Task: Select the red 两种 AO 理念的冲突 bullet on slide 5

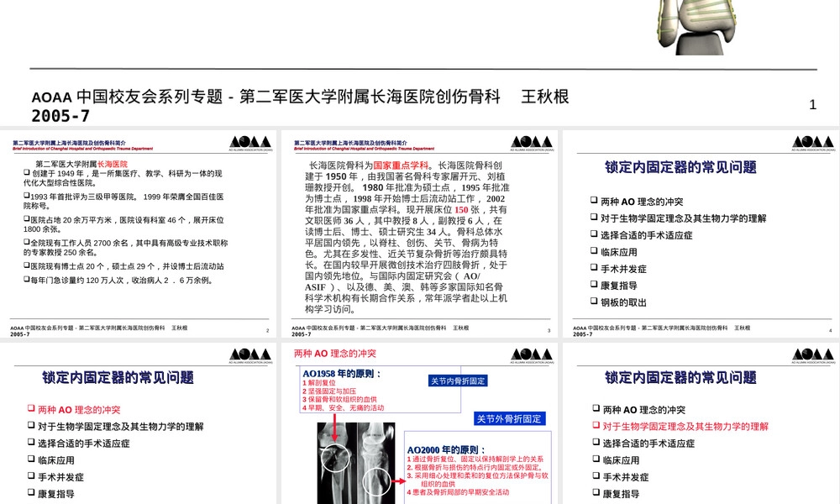Action: click(74, 410)
